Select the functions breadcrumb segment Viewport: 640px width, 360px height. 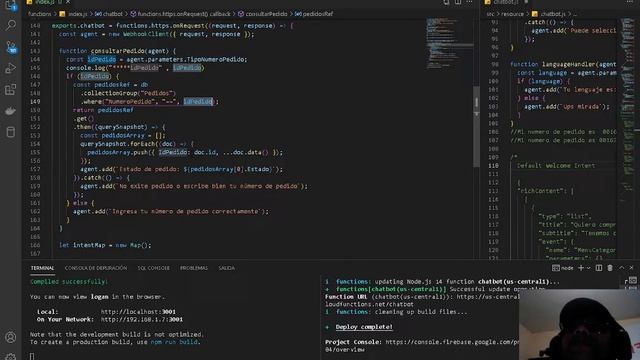coord(40,14)
